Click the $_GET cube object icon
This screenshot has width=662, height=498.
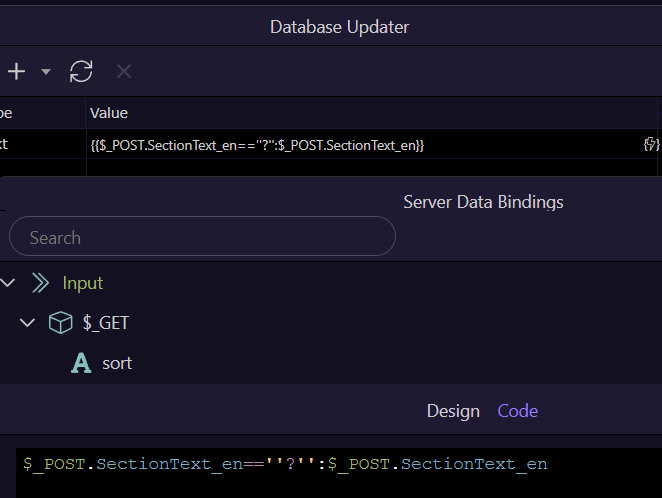61,323
